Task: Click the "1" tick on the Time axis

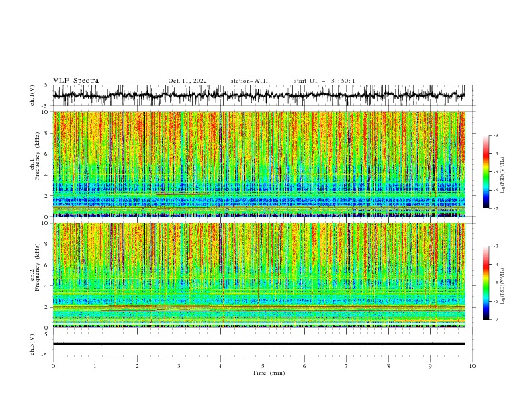Action: (x=95, y=366)
